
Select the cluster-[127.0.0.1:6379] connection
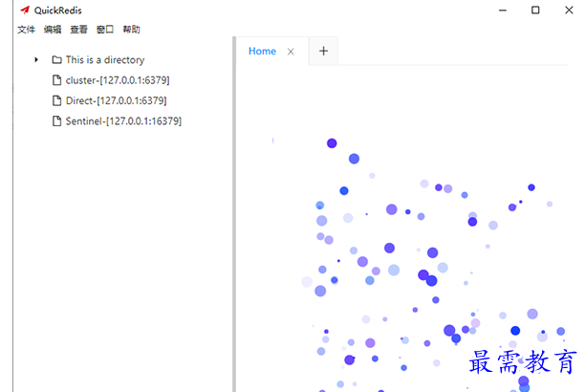click(x=118, y=80)
